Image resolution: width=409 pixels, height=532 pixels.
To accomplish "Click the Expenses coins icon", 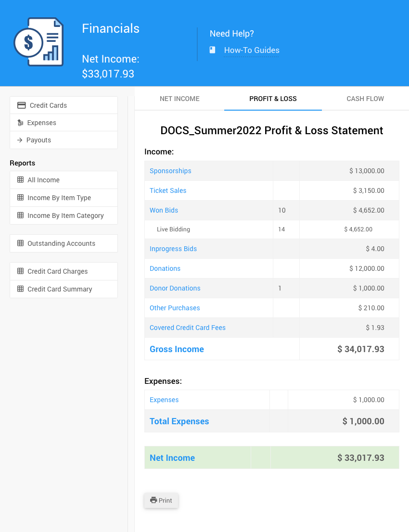I will (20, 123).
